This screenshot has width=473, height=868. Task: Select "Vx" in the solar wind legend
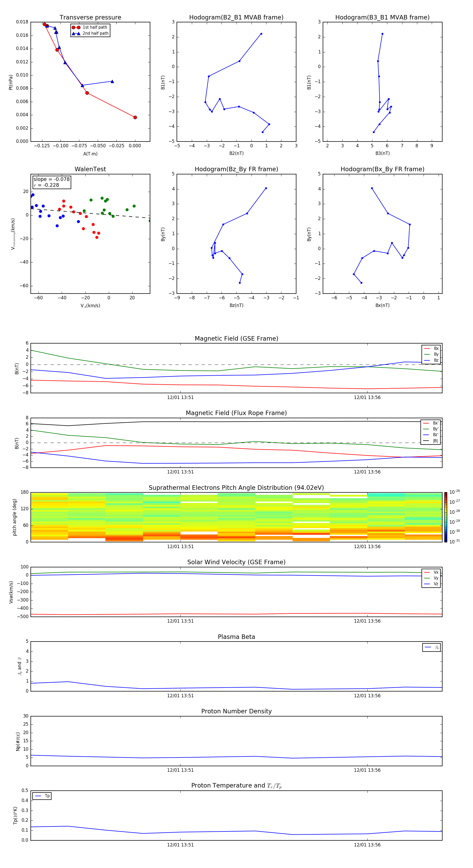431,572
